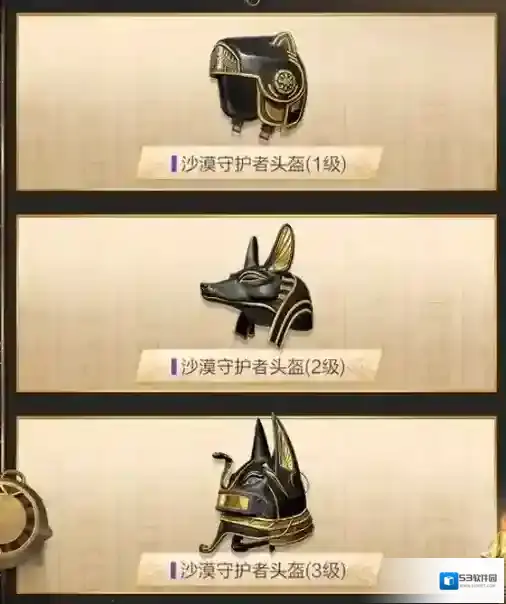
Task: Click the jackal snout on level 2 helmet
Action: (213, 287)
